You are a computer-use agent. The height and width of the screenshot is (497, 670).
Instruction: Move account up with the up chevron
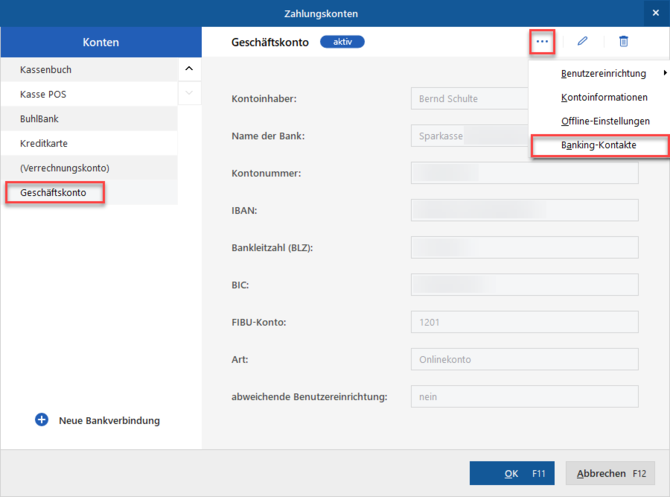pos(189,69)
